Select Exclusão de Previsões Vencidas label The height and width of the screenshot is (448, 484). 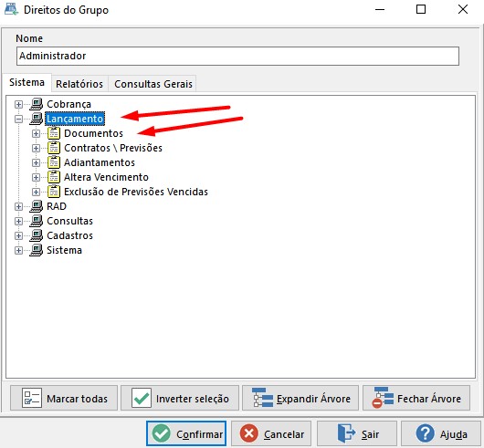[136, 192]
